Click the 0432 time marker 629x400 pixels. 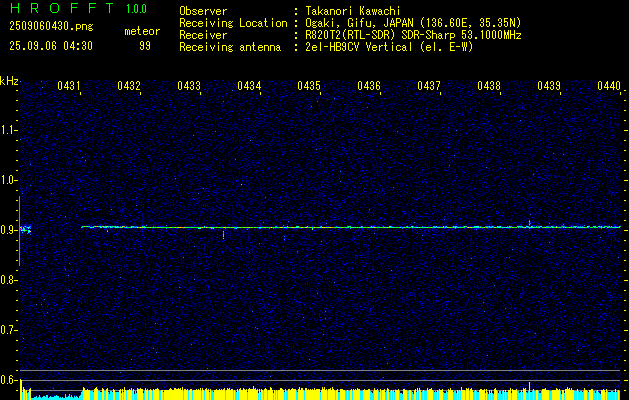(x=129, y=85)
